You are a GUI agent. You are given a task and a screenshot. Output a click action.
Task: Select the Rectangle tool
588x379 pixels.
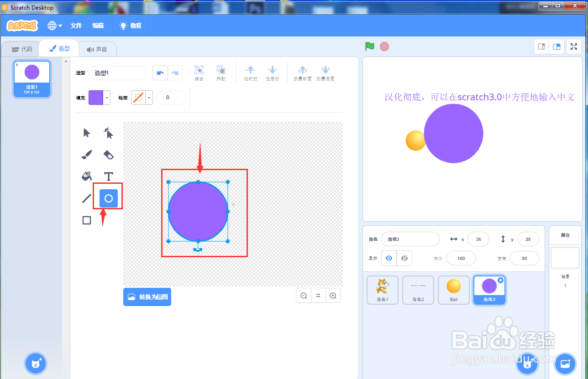pyautogui.click(x=86, y=220)
